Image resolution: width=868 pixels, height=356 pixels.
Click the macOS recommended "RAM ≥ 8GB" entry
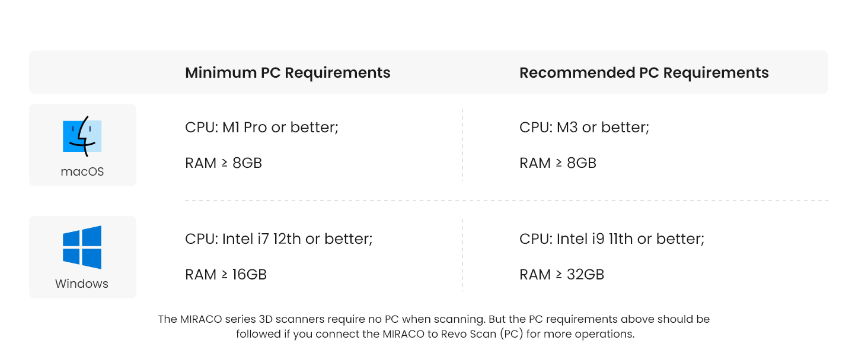[x=558, y=163]
